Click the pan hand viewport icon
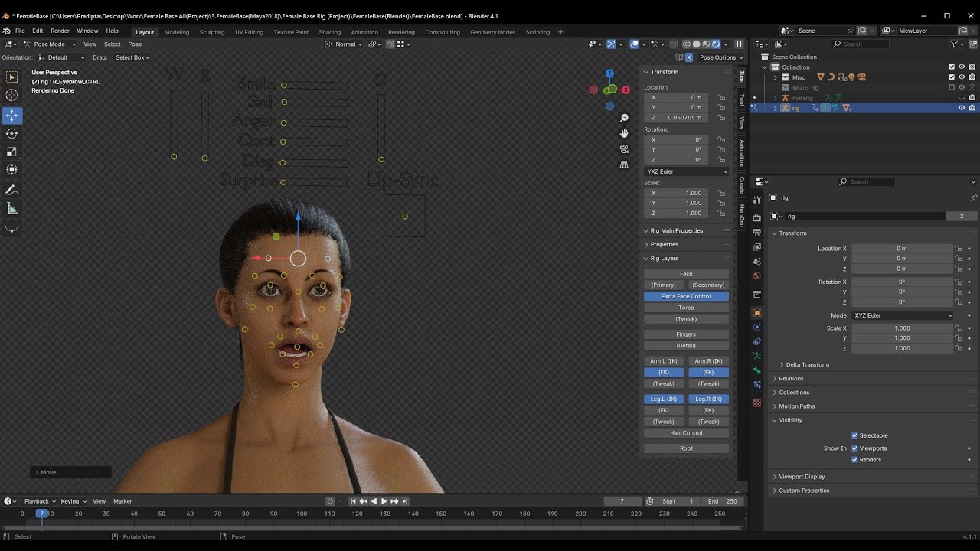This screenshot has height=551, width=980. pos(624,133)
